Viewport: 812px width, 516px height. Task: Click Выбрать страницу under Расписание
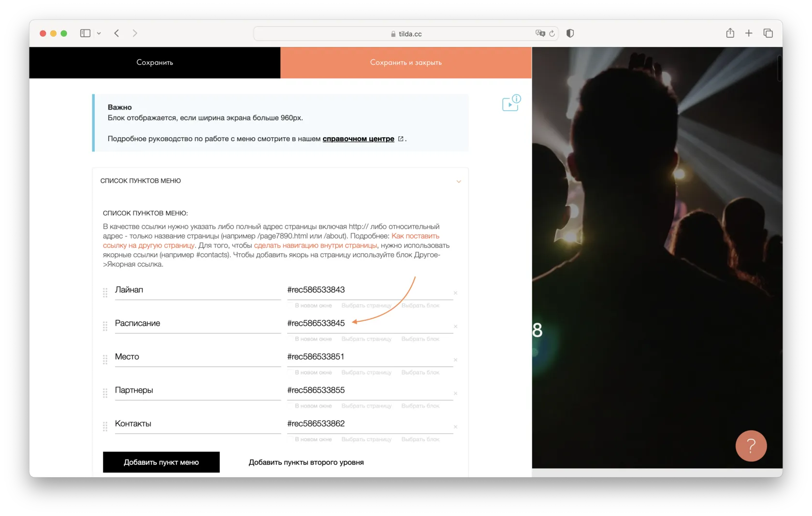(x=366, y=339)
